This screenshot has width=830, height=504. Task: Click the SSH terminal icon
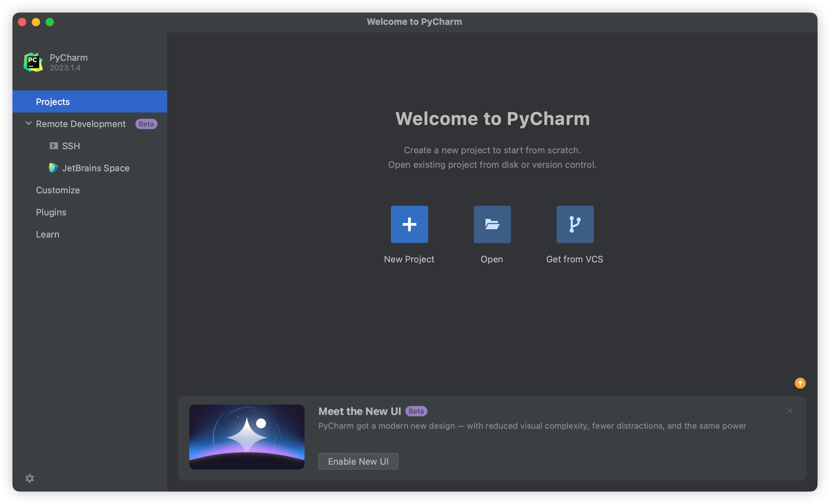click(x=54, y=146)
